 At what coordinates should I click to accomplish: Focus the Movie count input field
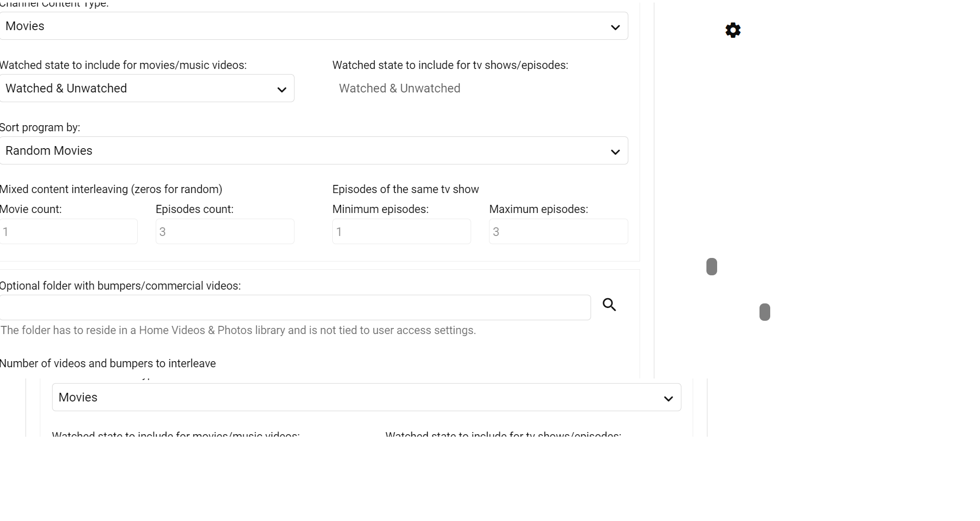click(68, 232)
